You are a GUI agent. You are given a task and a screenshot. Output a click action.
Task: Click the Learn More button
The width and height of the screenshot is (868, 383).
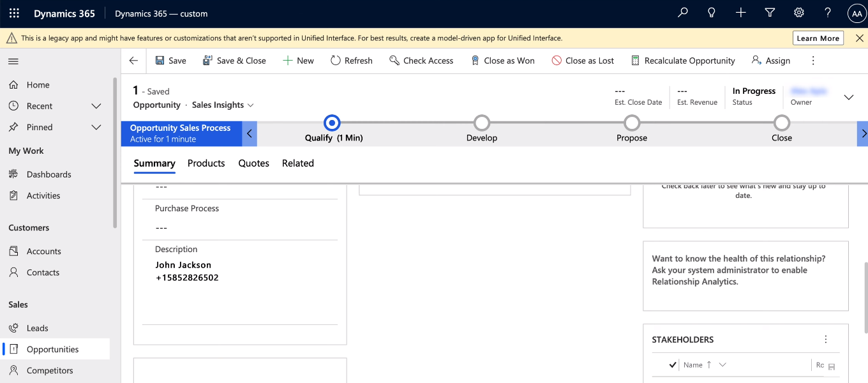[818, 38]
